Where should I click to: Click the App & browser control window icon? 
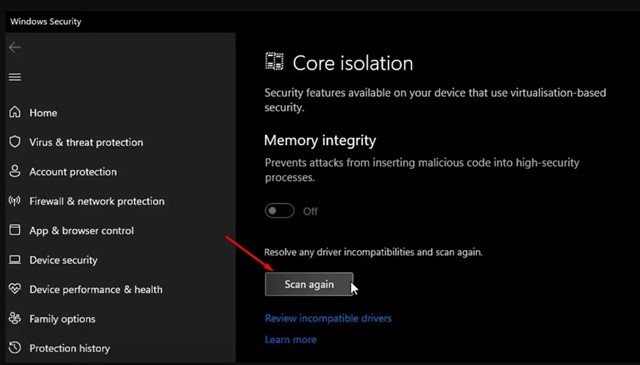(15, 230)
